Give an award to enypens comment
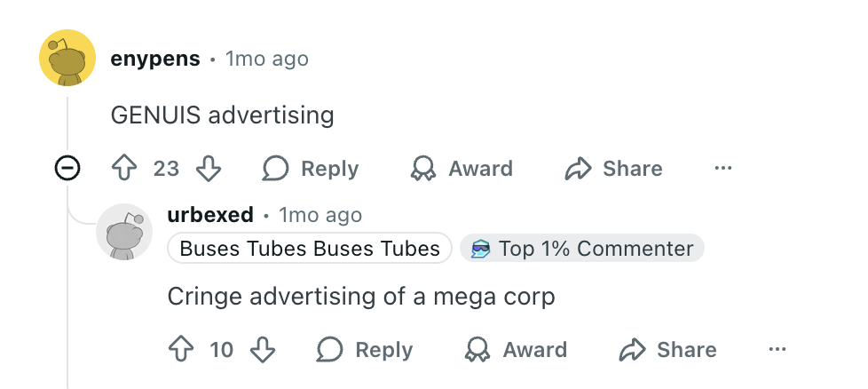Image resolution: width=868 pixels, height=389 pixels. point(462,169)
